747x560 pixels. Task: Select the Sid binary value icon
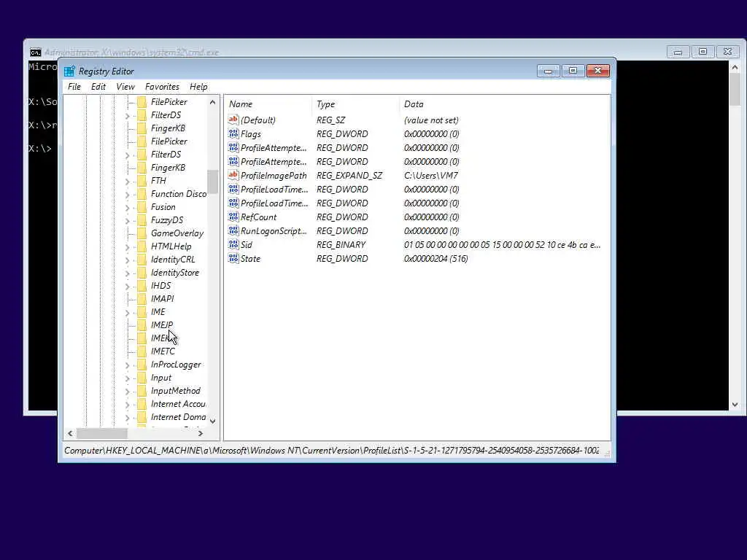(233, 244)
